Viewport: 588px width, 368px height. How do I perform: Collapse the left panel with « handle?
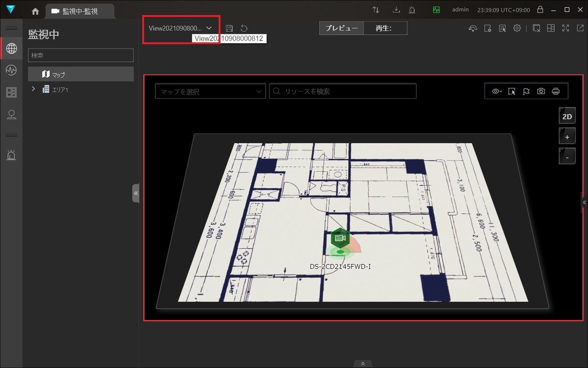[136, 193]
